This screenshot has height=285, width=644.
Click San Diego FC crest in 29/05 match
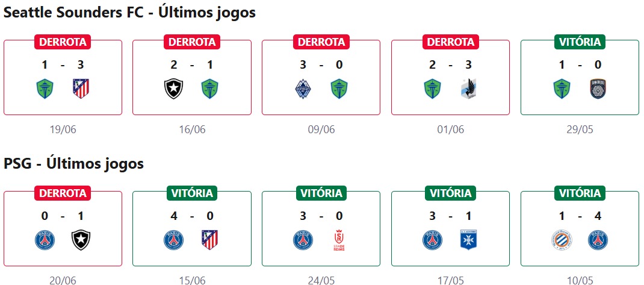coord(598,89)
